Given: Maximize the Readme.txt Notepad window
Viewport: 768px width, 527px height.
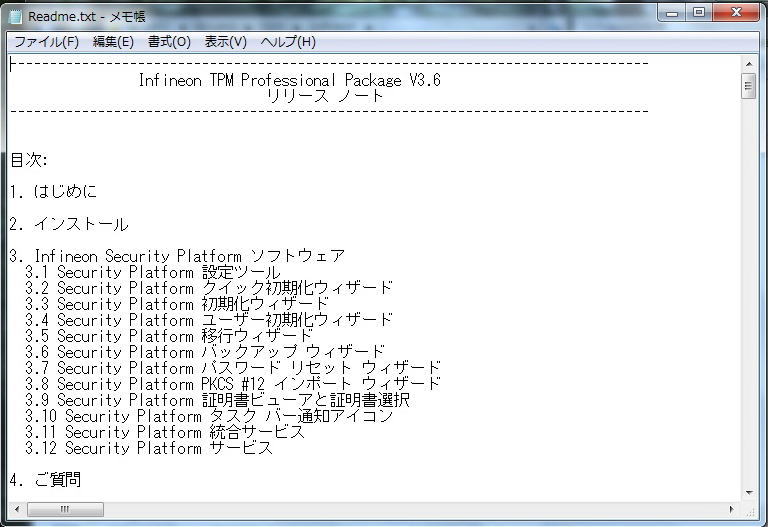Looking at the screenshot, I should [x=699, y=13].
